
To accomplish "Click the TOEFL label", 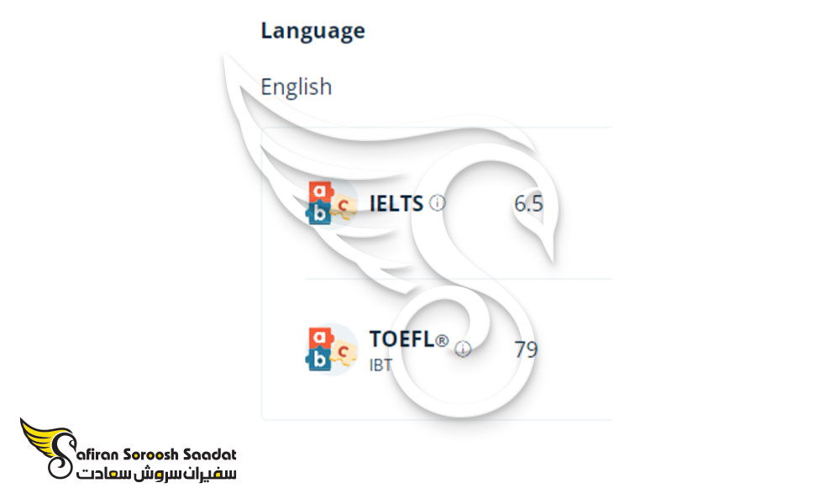I will click(402, 339).
